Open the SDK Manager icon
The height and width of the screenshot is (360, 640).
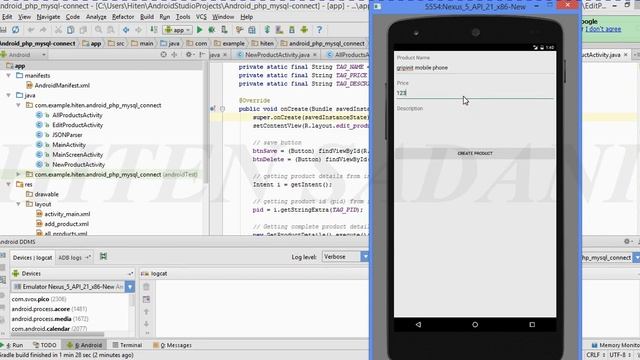pyautogui.click(x=292, y=30)
